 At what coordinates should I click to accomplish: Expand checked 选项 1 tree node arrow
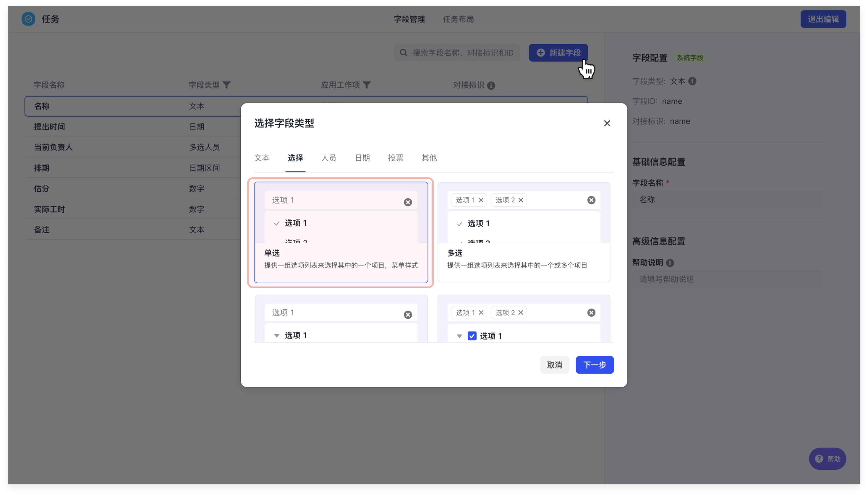pyautogui.click(x=459, y=336)
